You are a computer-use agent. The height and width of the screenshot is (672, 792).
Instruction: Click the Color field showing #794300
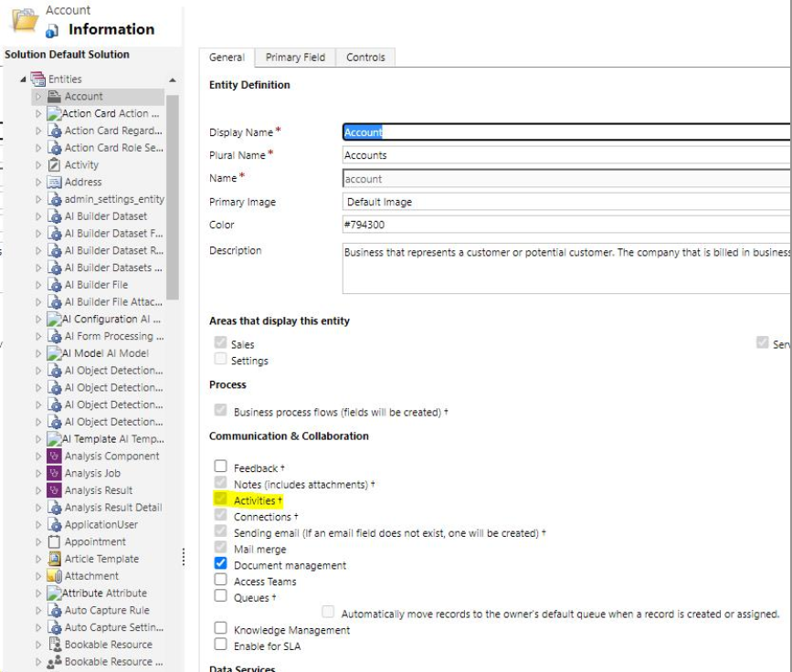566,225
